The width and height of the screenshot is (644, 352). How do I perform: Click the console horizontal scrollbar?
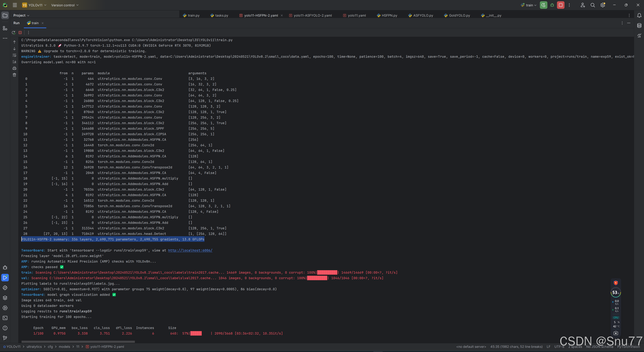click(x=78, y=341)
